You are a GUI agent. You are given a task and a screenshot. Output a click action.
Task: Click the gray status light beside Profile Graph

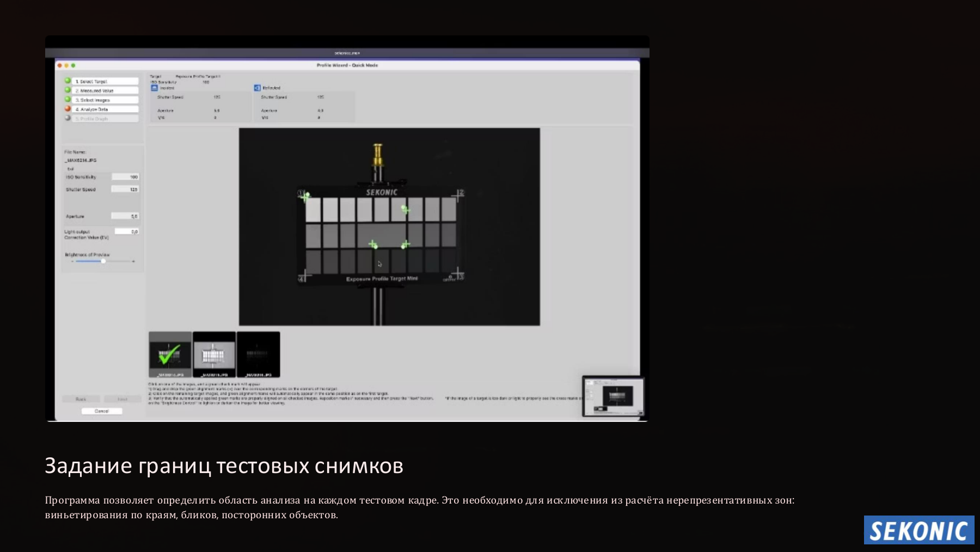coord(68,118)
